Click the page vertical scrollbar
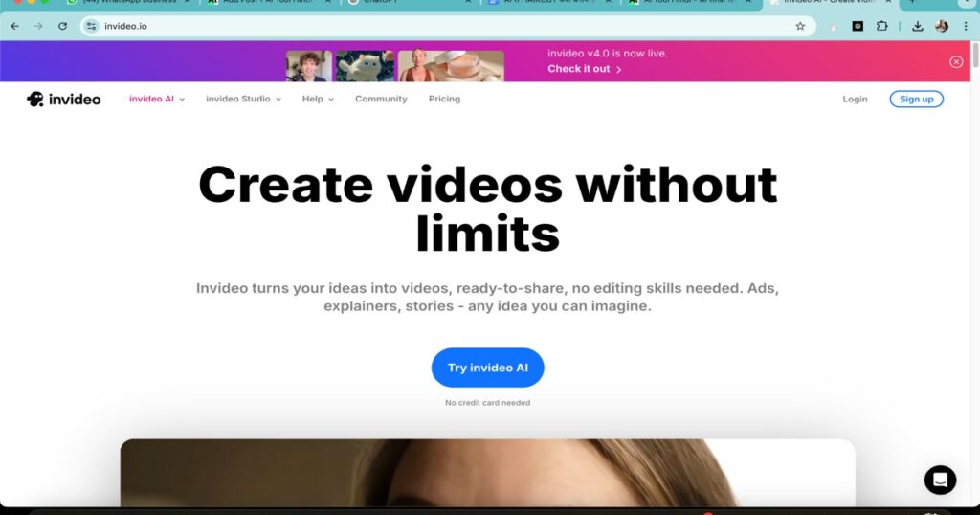The height and width of the screenshot is (515, 980). point(975,55)
